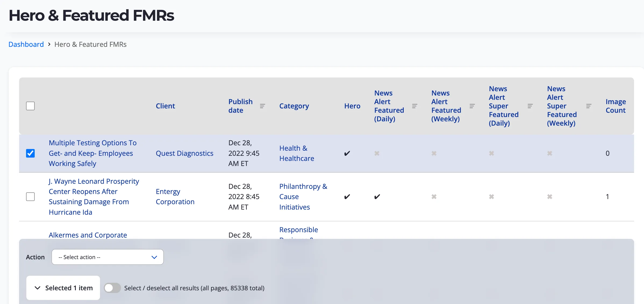Open the Select action dropdown
The height and width of the screenshot is (304, 644).
coord(108,257)
